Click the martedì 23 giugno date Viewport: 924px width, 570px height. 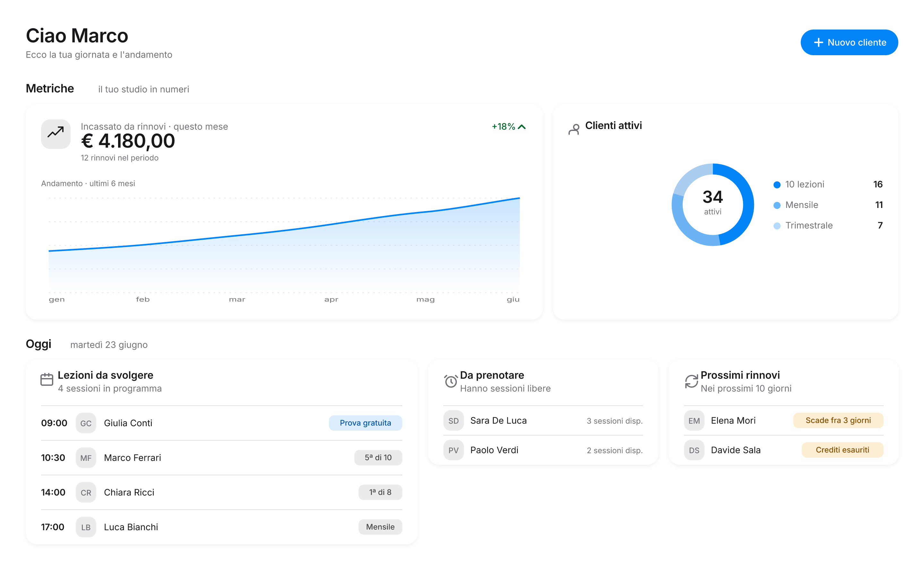pyautogui.click(x=109, y=345)
